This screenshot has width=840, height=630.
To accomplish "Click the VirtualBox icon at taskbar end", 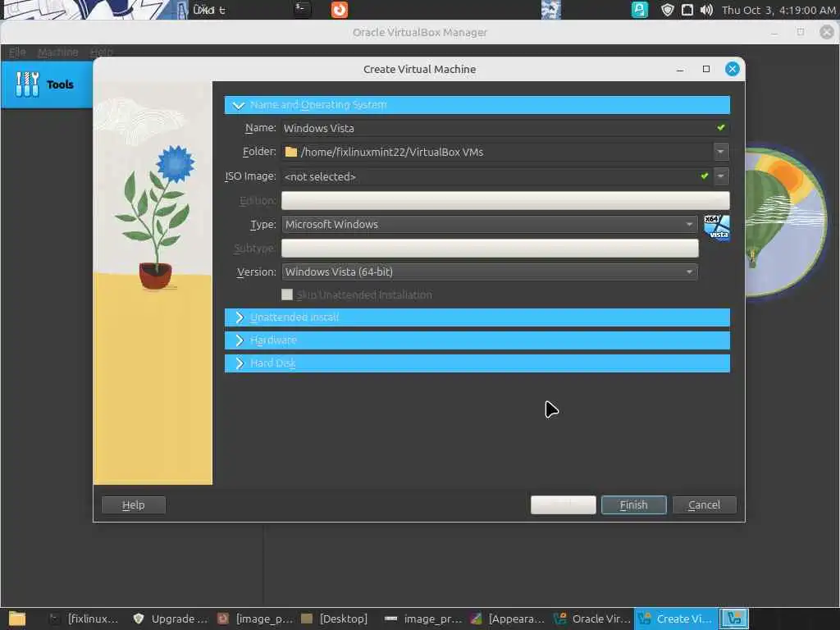I will 733,619.
